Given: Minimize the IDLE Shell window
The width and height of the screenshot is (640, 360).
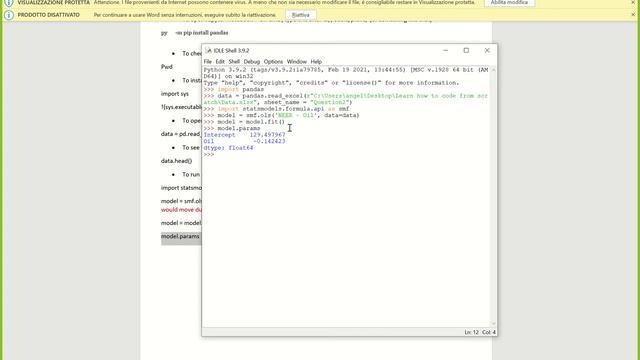Looking at the screenshot, I should tap(445, 51).
